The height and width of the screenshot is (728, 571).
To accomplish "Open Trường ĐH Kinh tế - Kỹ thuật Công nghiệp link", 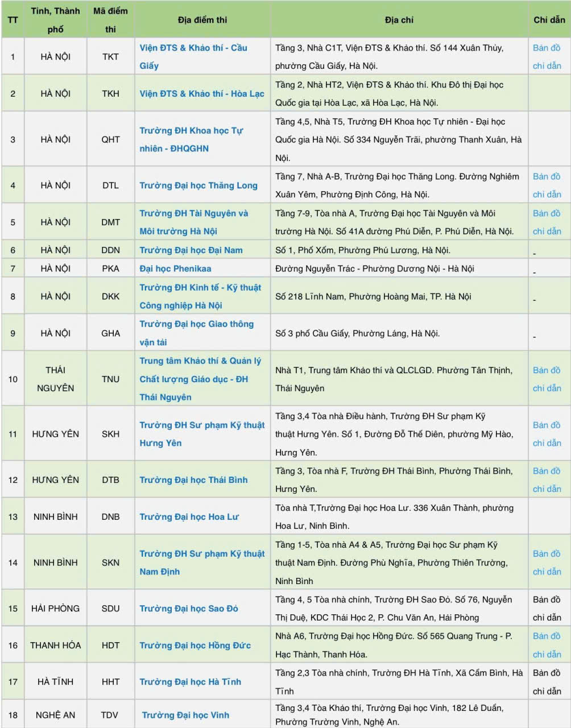I will (x=200, y=296).
